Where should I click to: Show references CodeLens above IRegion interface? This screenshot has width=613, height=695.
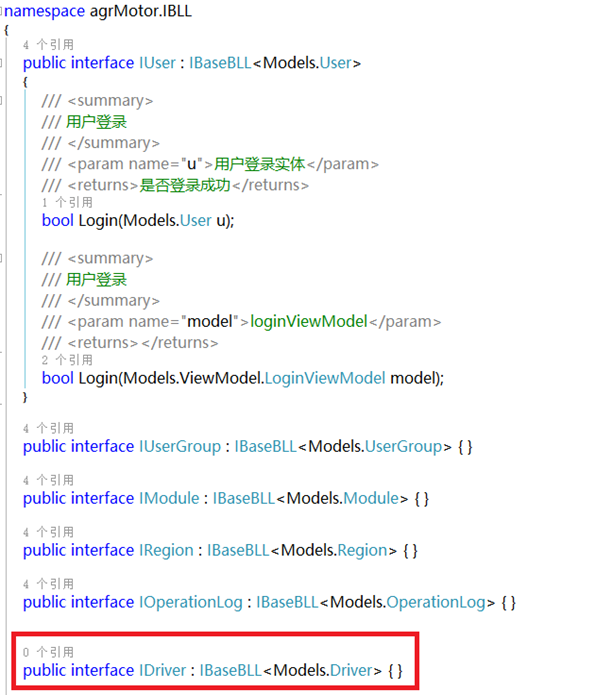click(x=48, y=532)
